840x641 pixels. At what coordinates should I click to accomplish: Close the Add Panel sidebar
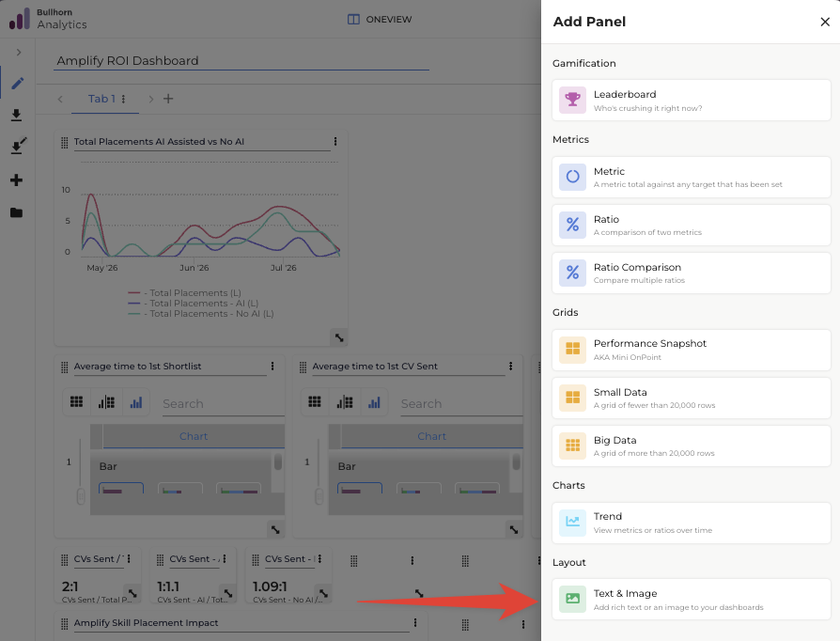824,22
